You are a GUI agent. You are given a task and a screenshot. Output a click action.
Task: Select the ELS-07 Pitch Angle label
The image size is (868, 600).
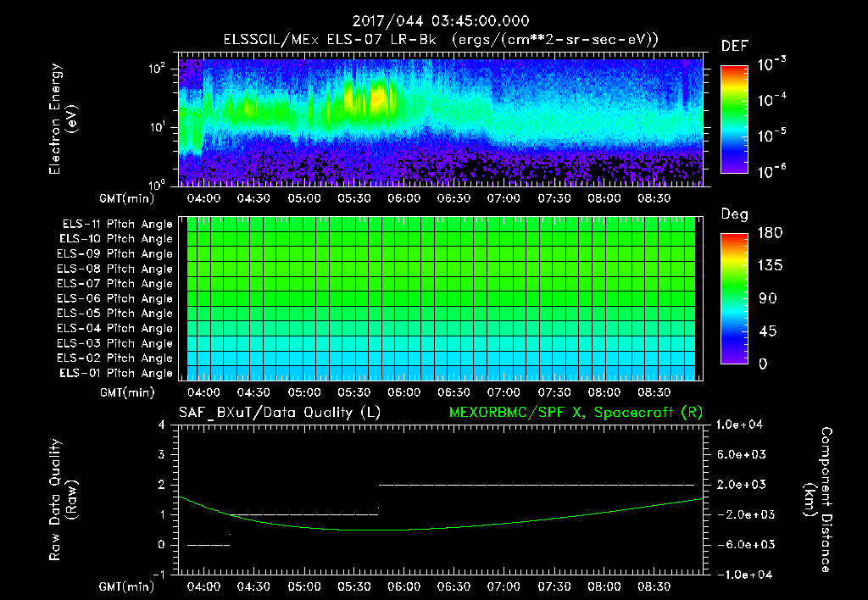pos(114,283)
